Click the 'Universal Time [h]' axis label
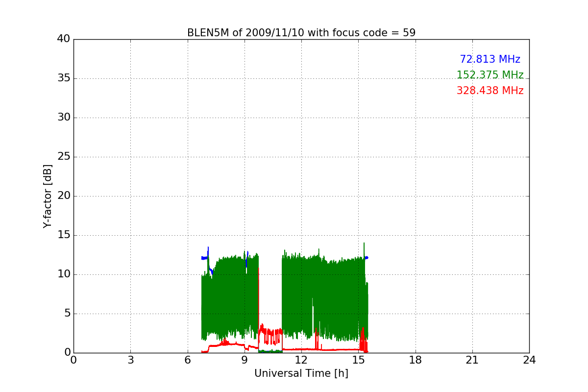Viewport: 588px width, 392px height. pos(301,373)
